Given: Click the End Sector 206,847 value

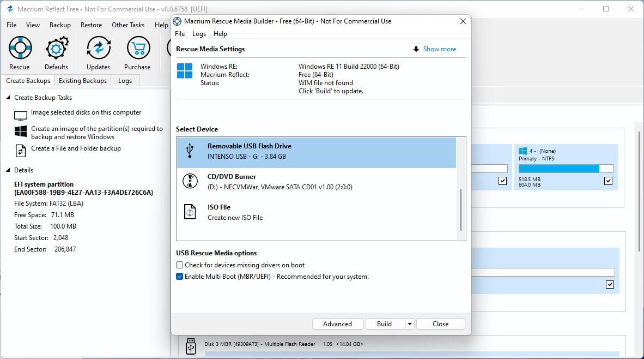Looking at the screenshot, I should tap(65, 250).
